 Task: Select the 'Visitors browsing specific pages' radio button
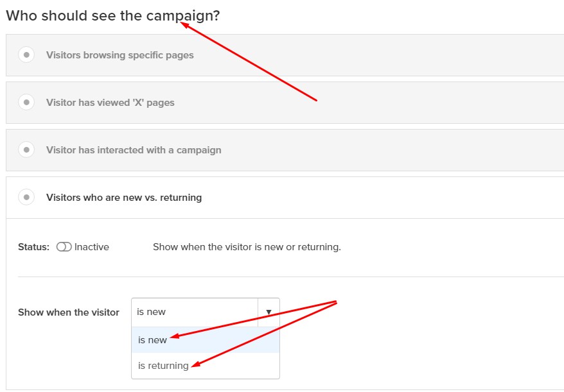(26, 55)
